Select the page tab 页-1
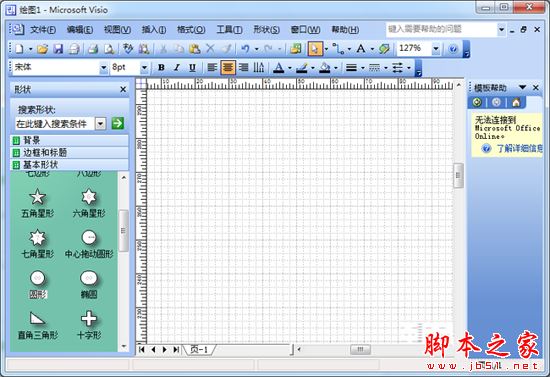The image size is (550, 377). tap(199, 349)
